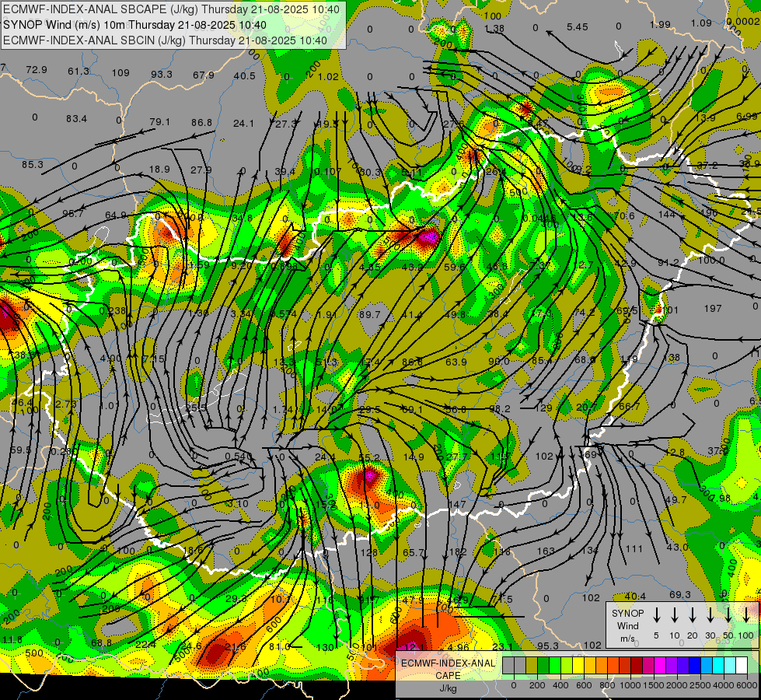Click the 'ECMWF-INDEX-ANAL CAPE J/kg' legend label

pyautogui.click(x=448, y=675)
